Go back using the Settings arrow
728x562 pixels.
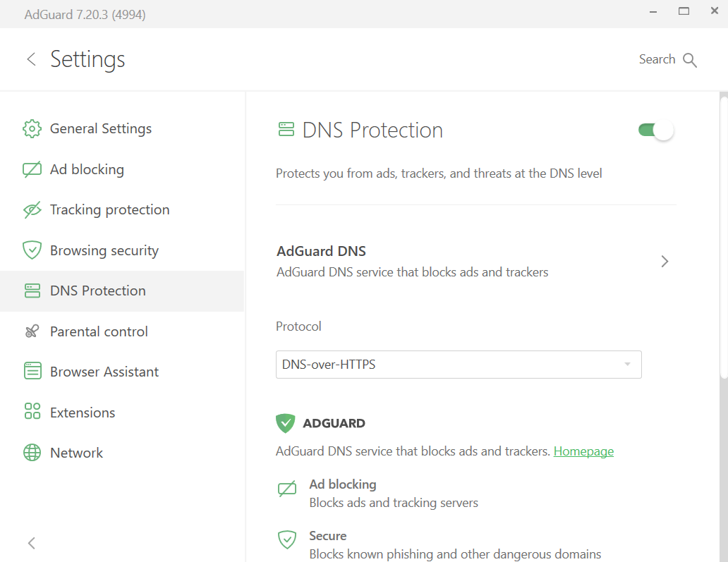(31, 59)
